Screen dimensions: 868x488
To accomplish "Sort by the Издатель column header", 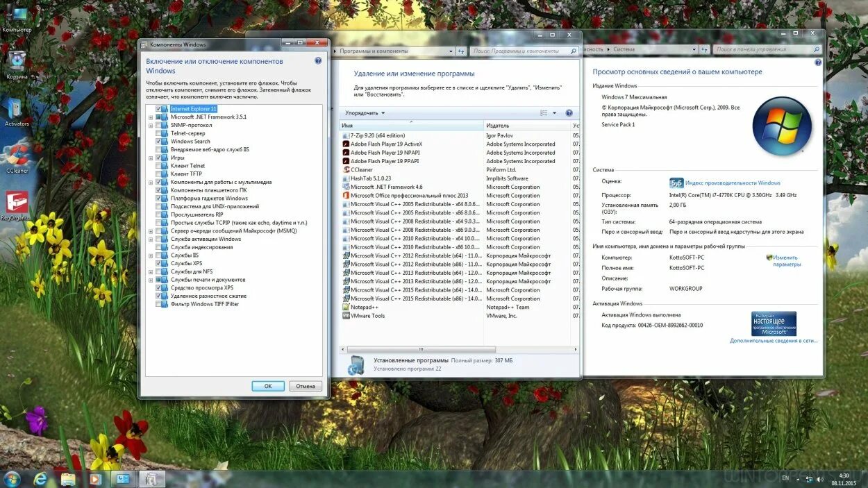I will [527, 126].
